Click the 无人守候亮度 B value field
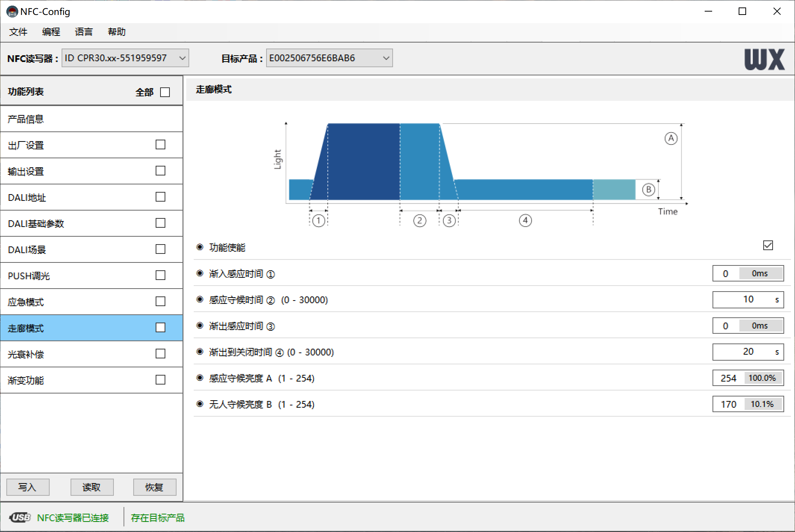This screenshot has width=795, height=532. 728,404
